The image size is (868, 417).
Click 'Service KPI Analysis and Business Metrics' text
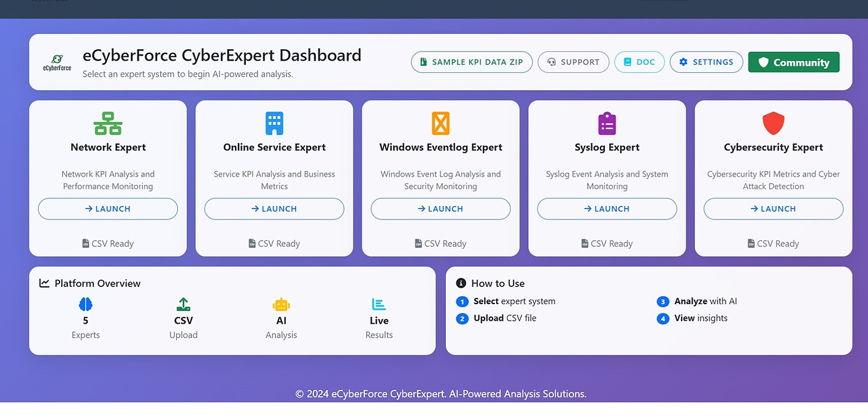tap(274, 180)
